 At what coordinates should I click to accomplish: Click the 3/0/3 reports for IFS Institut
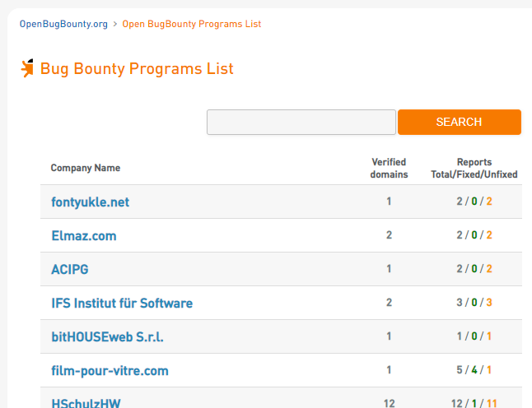474,302
